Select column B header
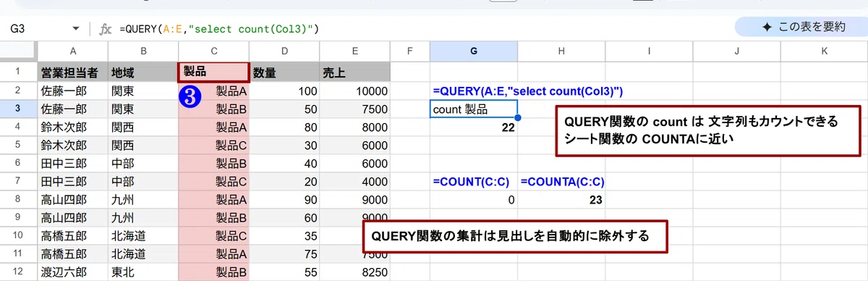The image size is (868, 281). [143, 51]
